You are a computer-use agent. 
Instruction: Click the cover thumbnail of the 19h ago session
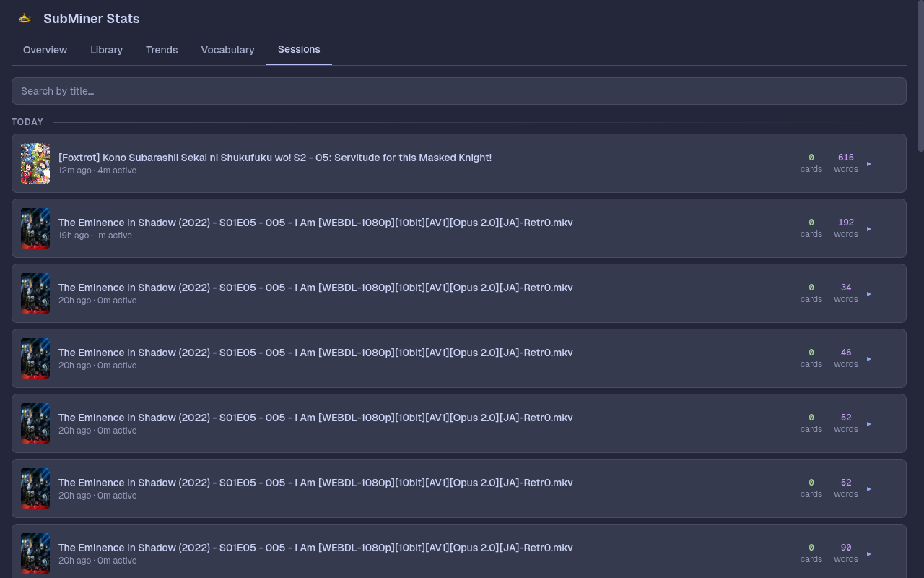[x=35, y=228]
